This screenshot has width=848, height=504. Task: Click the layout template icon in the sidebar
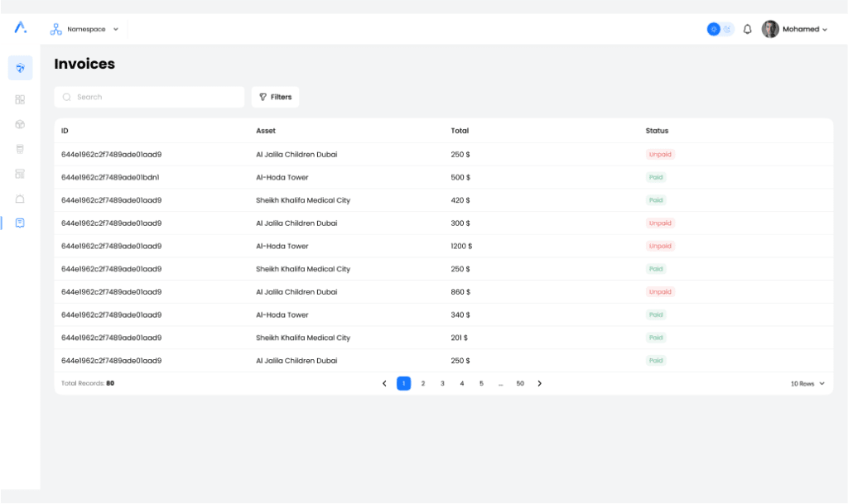20,174
